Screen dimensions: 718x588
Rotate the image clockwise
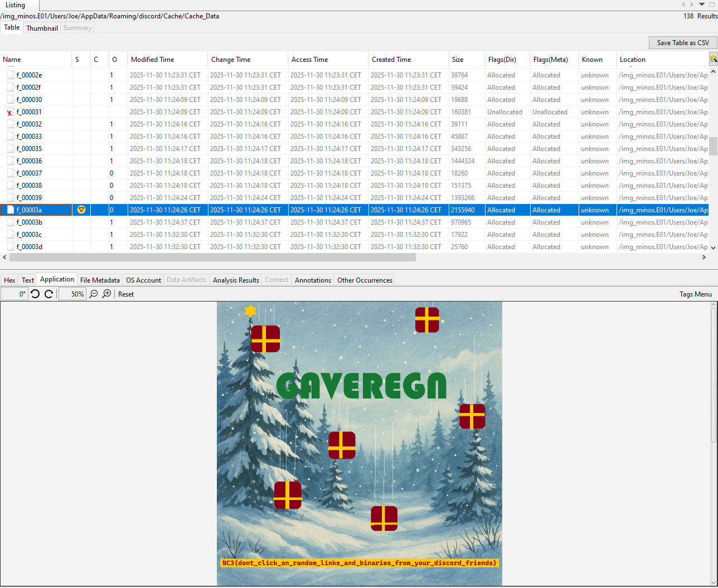tap(48, 294)
